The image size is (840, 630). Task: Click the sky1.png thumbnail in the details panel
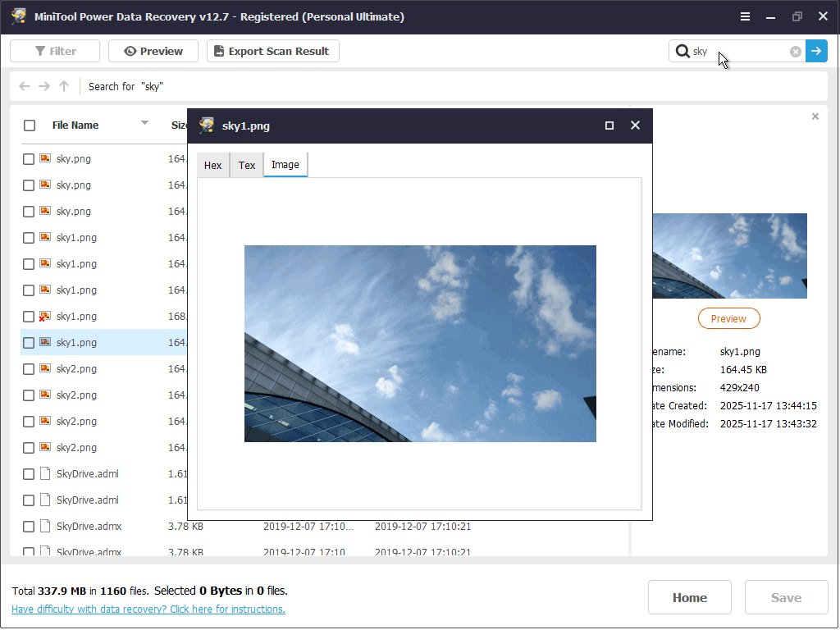click(x=728, y=255)
